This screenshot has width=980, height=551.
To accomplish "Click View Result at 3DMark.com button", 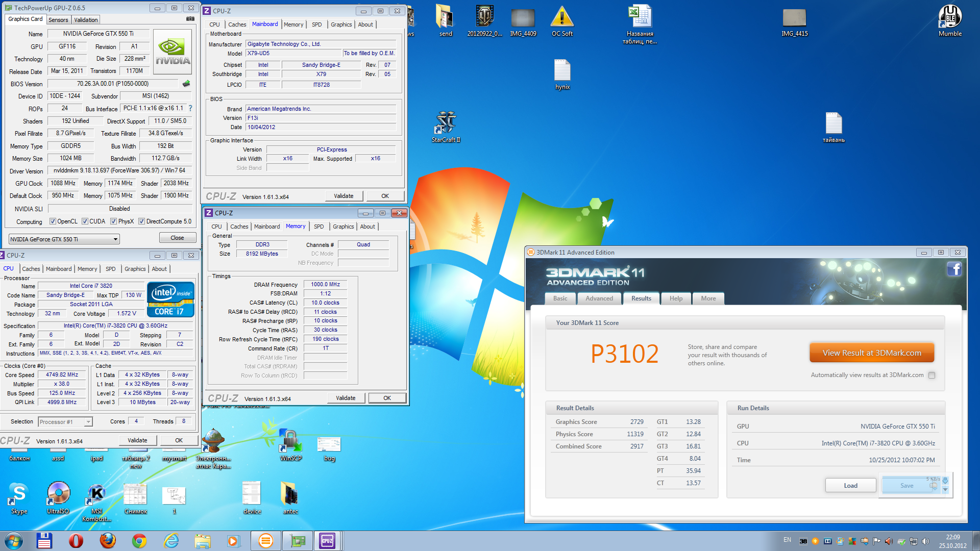I will point(872,353).
